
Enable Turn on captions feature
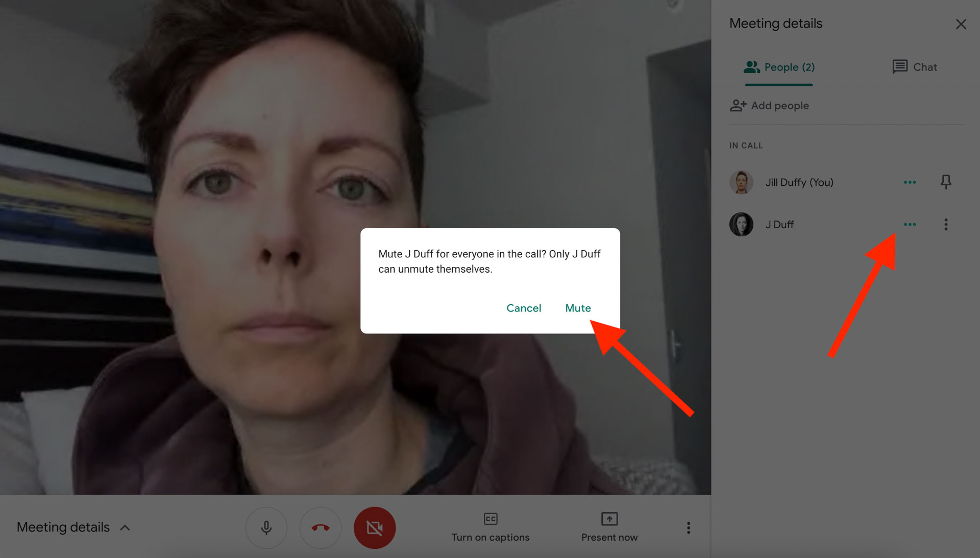(x=490, y=526)
